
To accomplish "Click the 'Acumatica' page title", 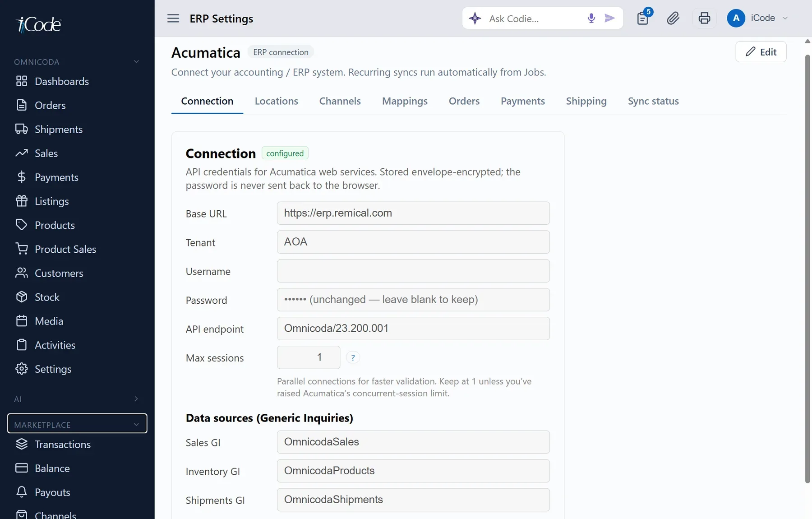I will 206,53.
